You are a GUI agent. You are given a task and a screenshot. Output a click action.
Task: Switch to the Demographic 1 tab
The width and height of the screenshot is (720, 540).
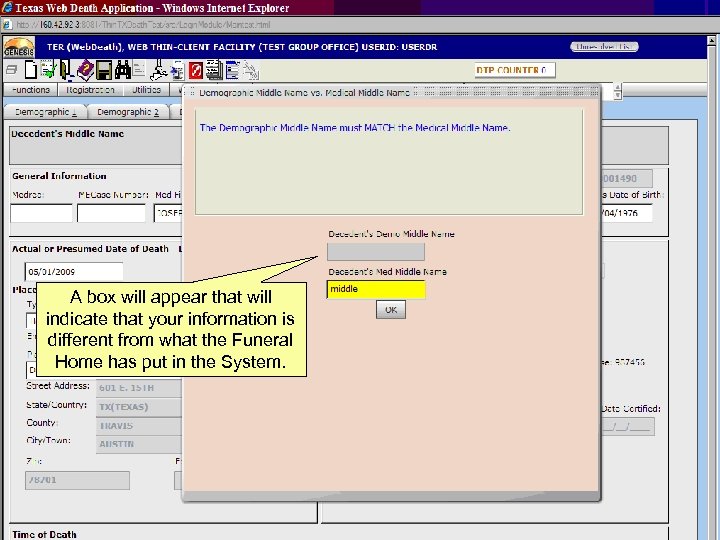coord(45,112)
